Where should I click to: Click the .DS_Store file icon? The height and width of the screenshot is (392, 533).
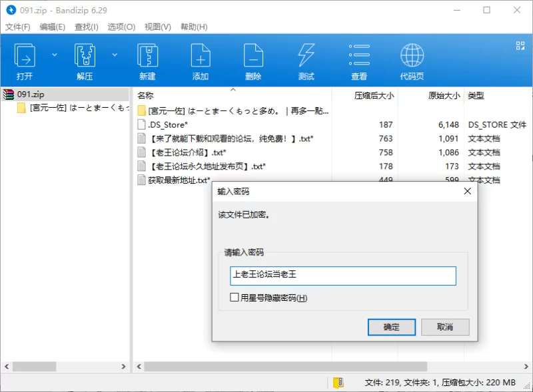point(141,124)
